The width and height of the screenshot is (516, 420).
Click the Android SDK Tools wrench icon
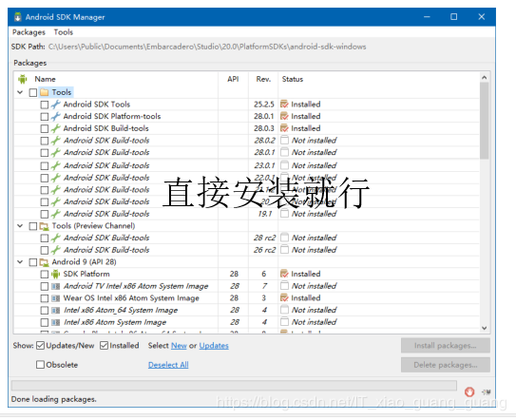pyautogui.click(x=55, y=105)
